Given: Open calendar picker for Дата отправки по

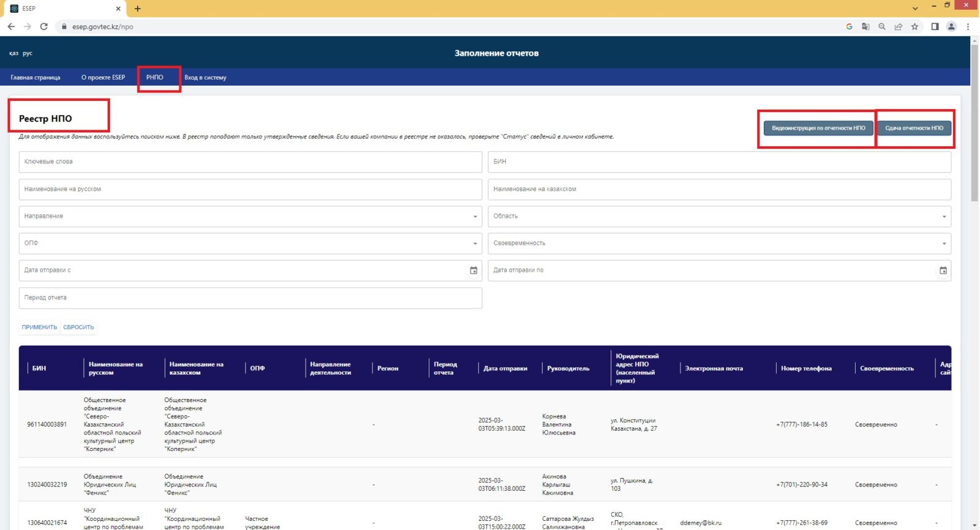Looking at the screenshot, I should [943, 271].
